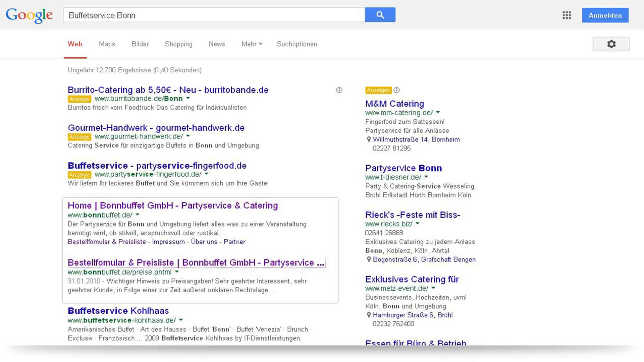This screenshot has width=644, height=362.
Task: Open the Über uns sitelink
Action: (x=204, y=242)
